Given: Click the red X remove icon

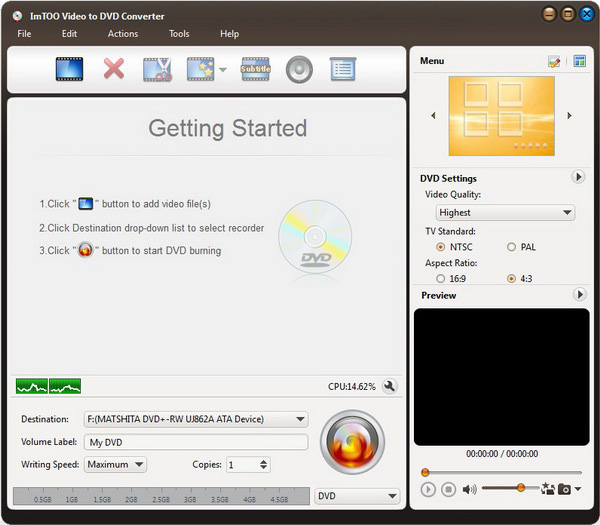Looking at the screenshot, I should pyautogui.click(x=114, y=69).
